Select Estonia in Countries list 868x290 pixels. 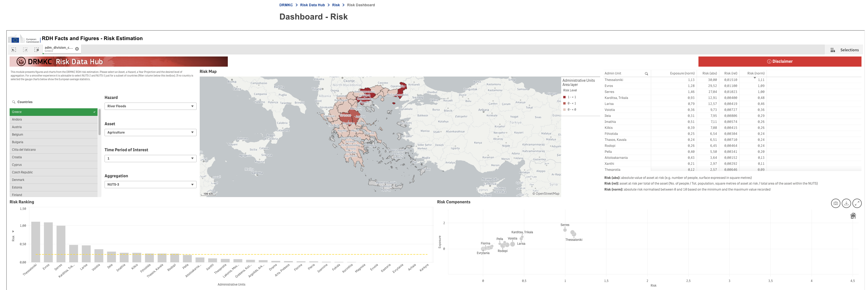(x=54, y=187)
